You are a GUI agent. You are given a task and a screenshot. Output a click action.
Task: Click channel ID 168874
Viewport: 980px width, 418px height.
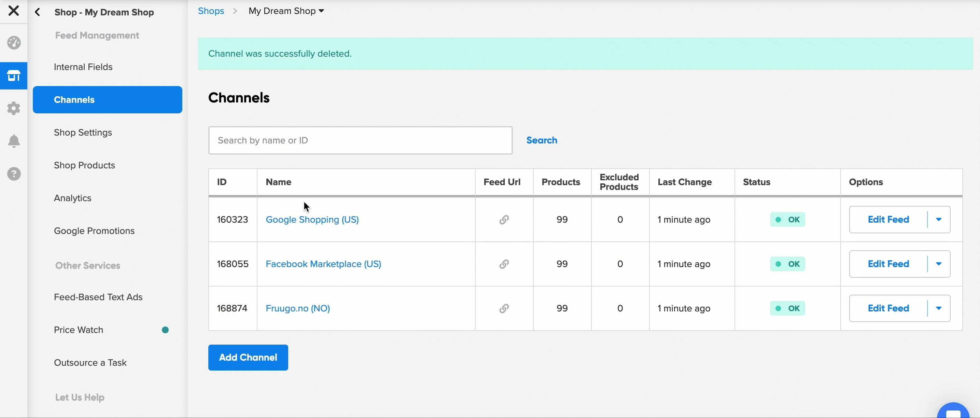pos(232,308)
